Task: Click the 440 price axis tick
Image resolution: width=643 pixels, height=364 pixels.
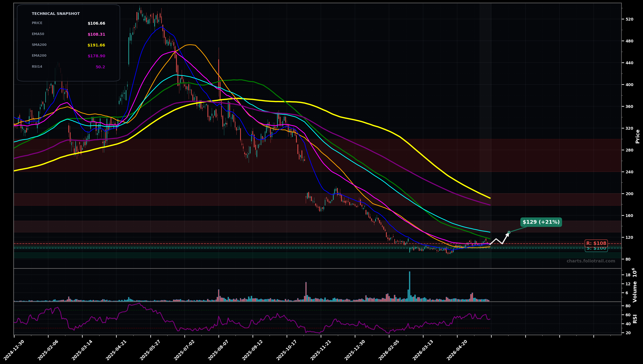Action: (629, 63)
